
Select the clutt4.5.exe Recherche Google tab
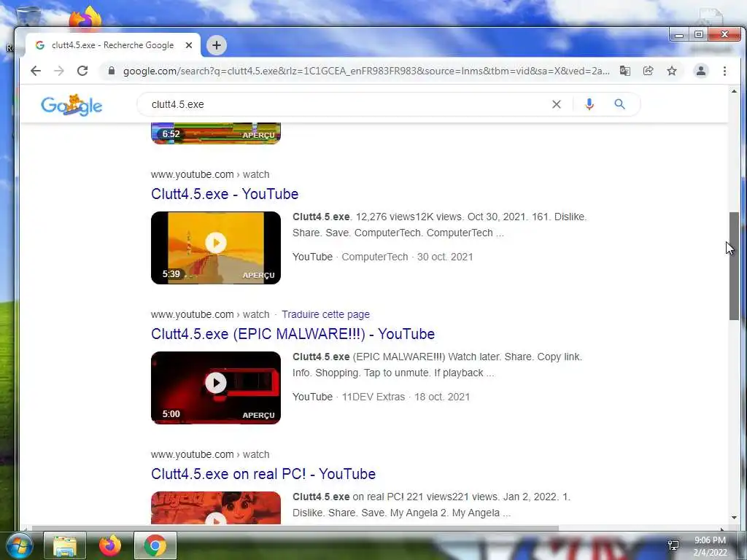(x=112, y=45)
